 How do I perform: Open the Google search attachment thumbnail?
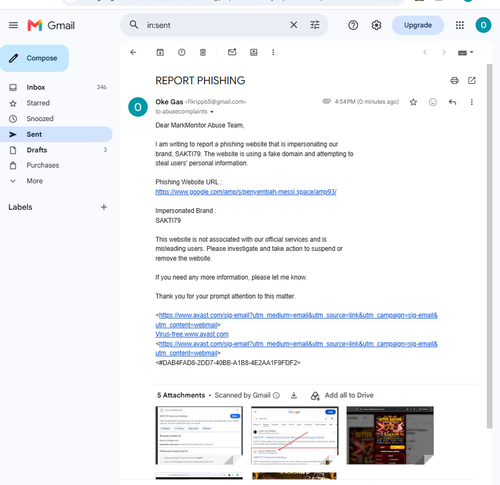(295, 435)
